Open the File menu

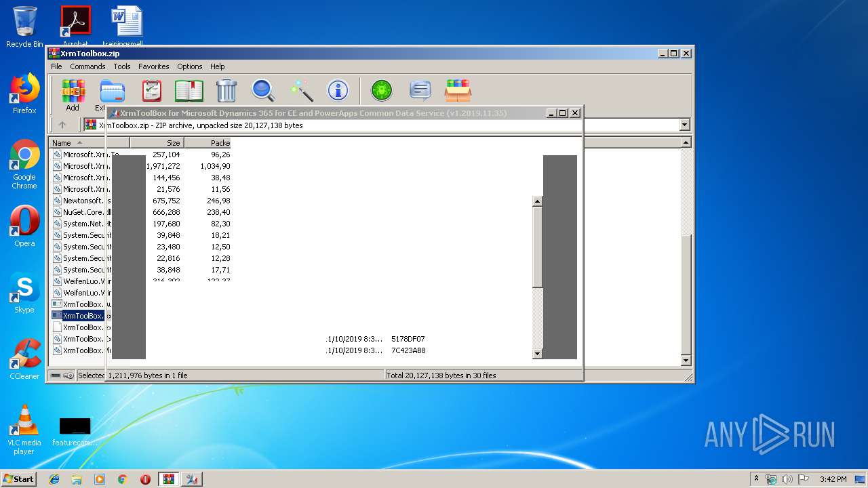[56, 66]
